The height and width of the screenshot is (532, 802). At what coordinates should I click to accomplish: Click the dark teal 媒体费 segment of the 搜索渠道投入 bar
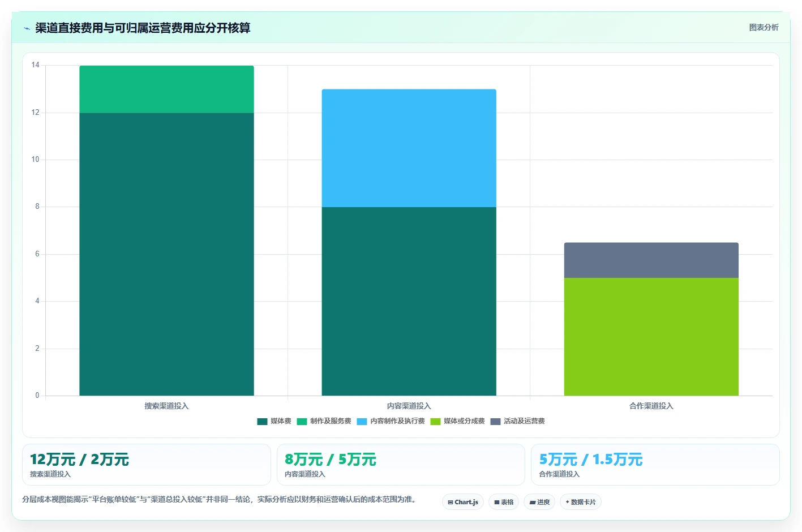[x=166, y=254]
